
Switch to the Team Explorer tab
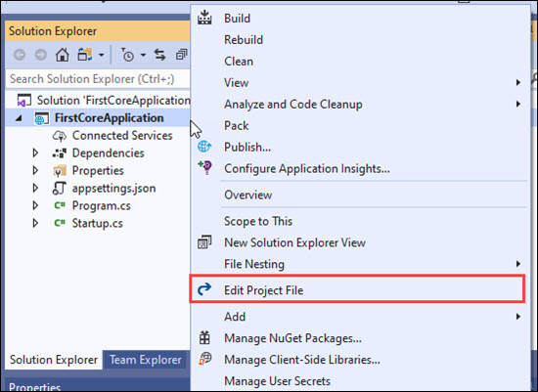tap(145, 360)
